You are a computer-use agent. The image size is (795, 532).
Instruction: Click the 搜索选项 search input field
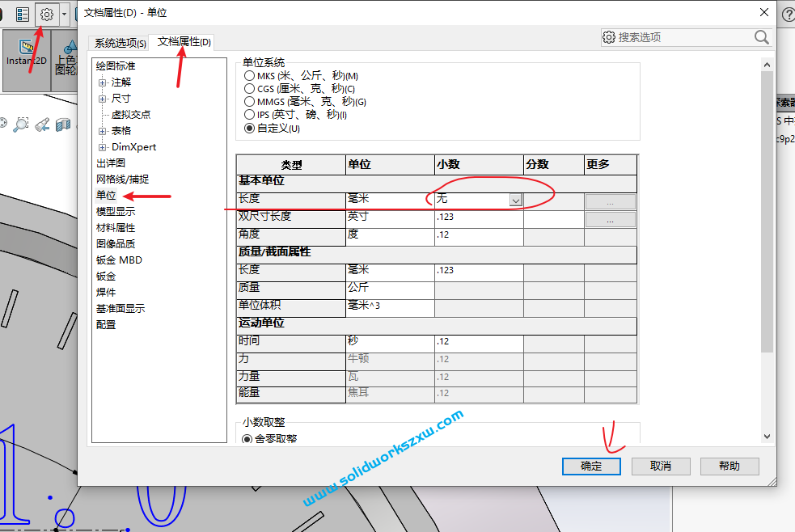(683, 37)
